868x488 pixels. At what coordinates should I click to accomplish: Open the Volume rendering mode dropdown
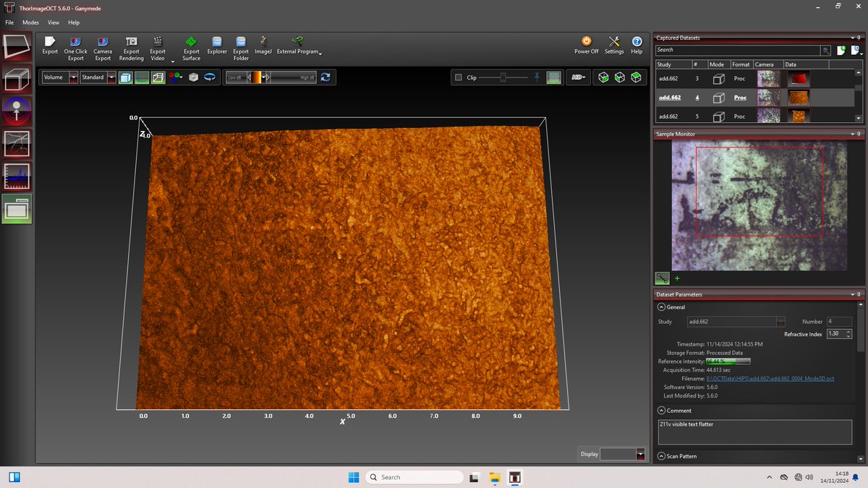(73, 77)
